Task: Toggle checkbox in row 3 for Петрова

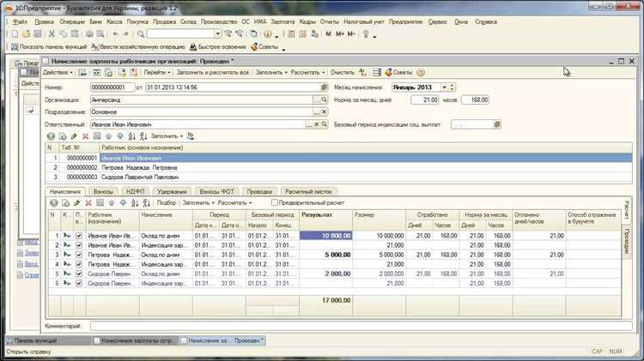Action: (79, 255)
